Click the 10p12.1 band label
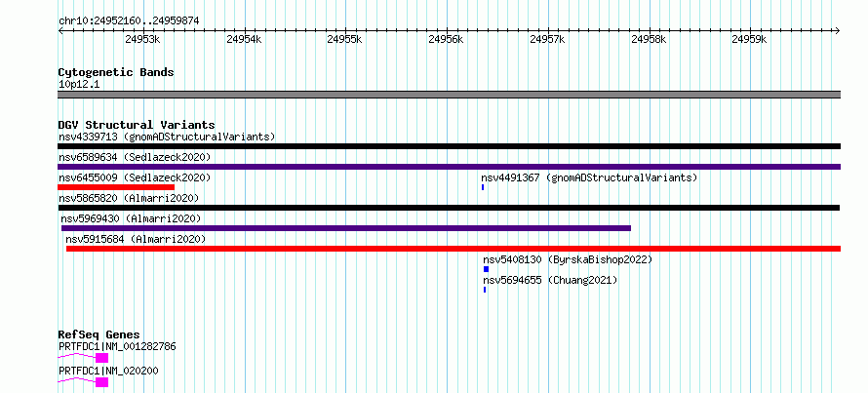868x393 pixels. (79, 85)
